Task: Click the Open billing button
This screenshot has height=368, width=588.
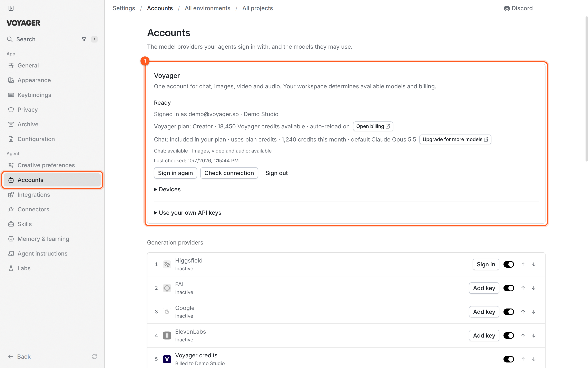Action: [x=373, y=126]
